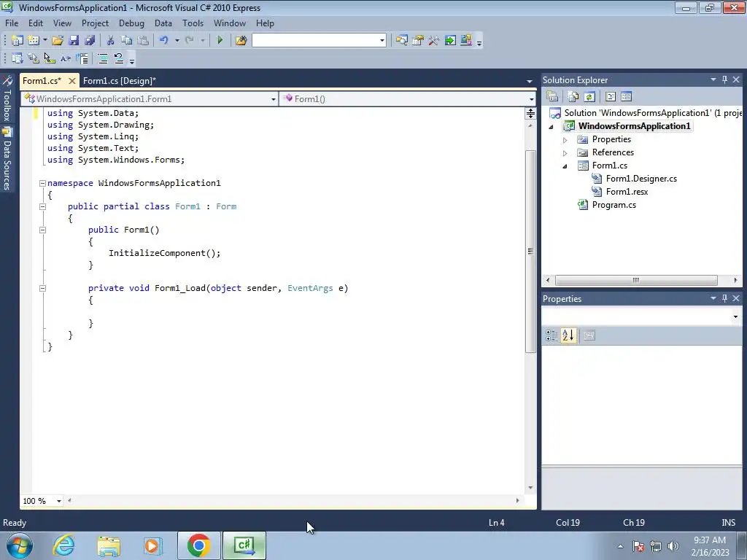Click the Paste toolbar icon
Screen dimensions: 747x560
coord(142,41)
